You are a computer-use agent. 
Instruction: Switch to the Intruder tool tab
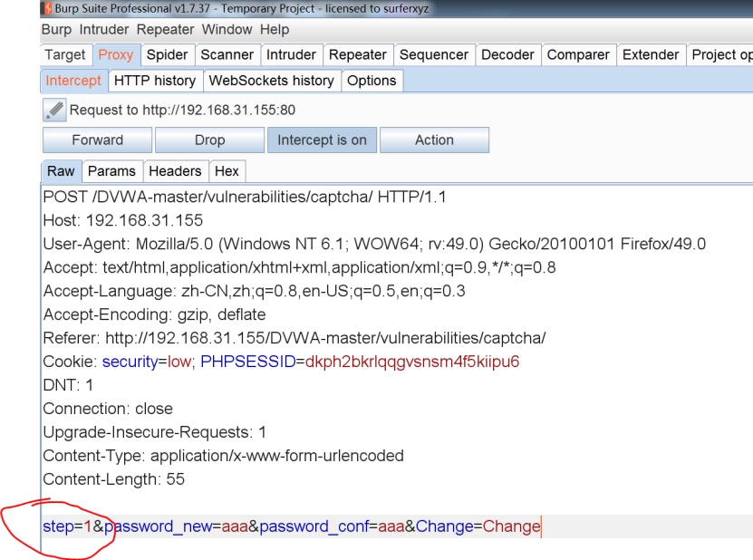tap(291, 54)
